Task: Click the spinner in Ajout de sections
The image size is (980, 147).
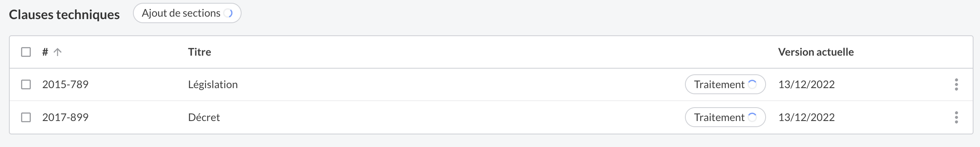Action: (x=228, y=13)
